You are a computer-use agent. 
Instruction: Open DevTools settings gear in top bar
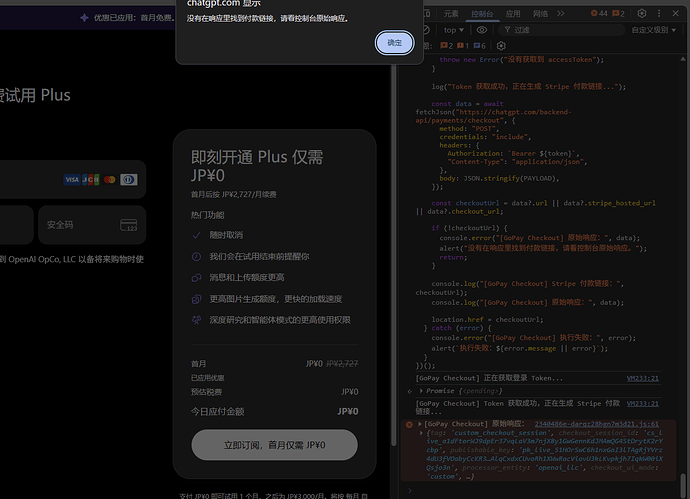click(642, 14)
